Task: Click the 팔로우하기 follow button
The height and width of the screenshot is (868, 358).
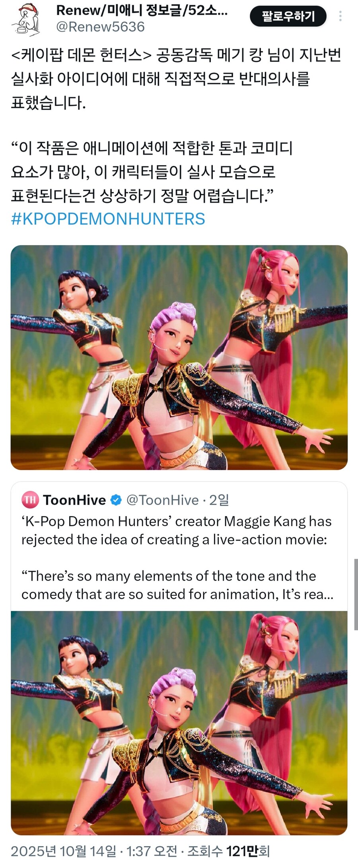Action: click(x=288, y=16)
